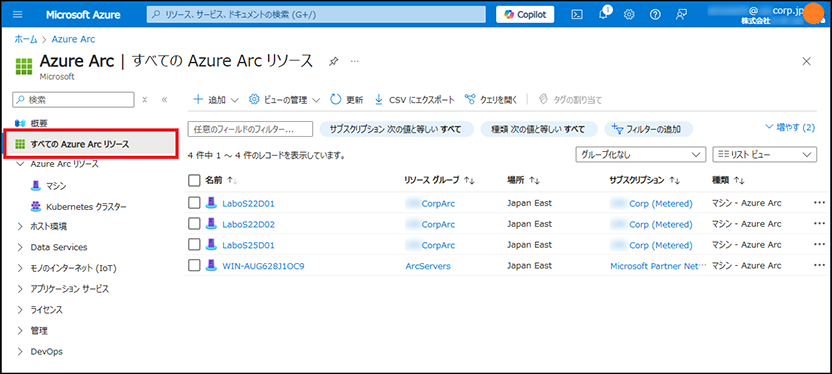
Task: Toggle the select-all checkbox in the header
Action: 194,181
